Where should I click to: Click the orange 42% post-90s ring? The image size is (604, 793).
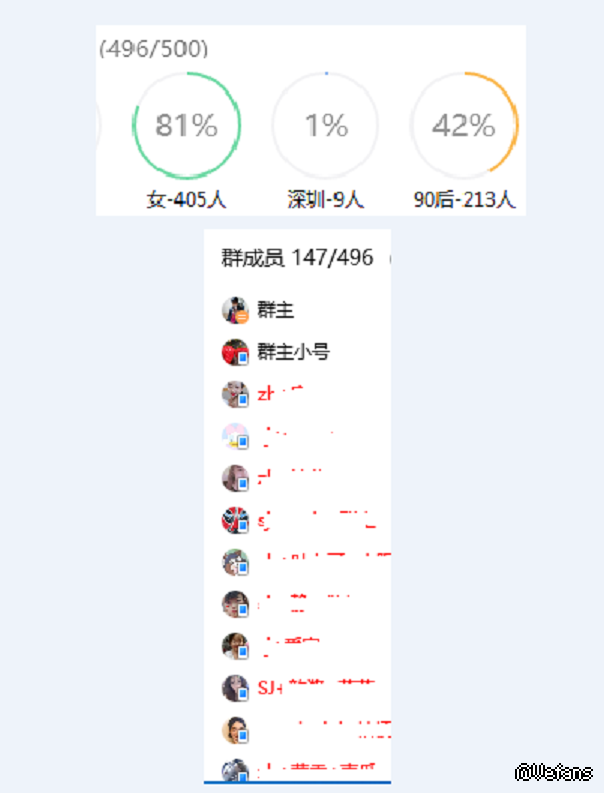(464, 125)
